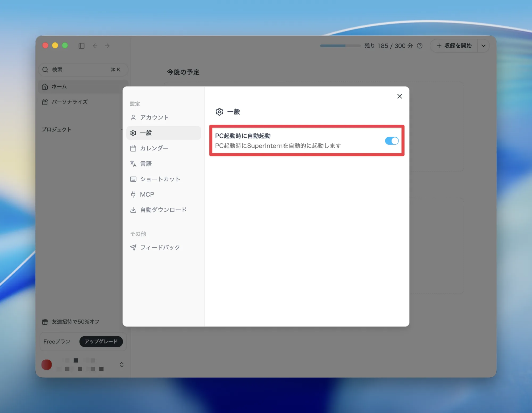The image size is (532, 413).
Task: Click the プロジェクト section header
Action: pyautogui.click(x=56, y=129)
